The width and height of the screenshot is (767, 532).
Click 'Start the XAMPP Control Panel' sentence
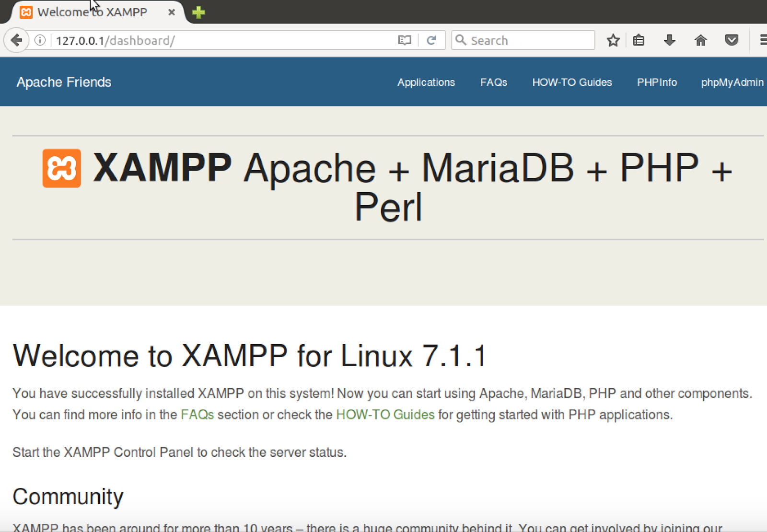[179, 452]
